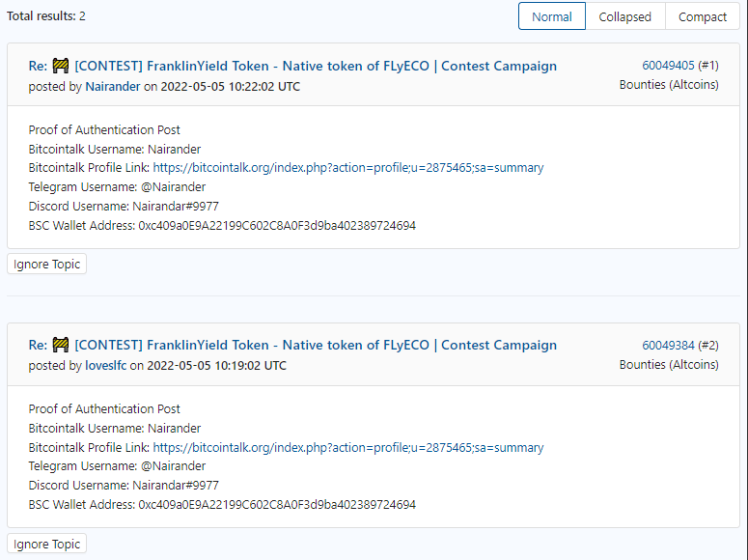Screen dimensions: 748x560
Task: Click Ignore Topic below Nairander's post
Action: (46, 264)
